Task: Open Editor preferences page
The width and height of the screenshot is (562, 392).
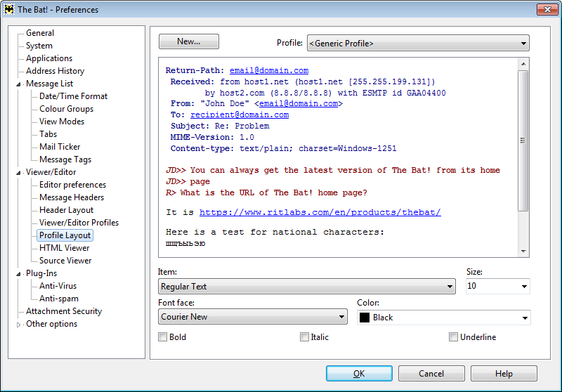Action: pos(73,185)
